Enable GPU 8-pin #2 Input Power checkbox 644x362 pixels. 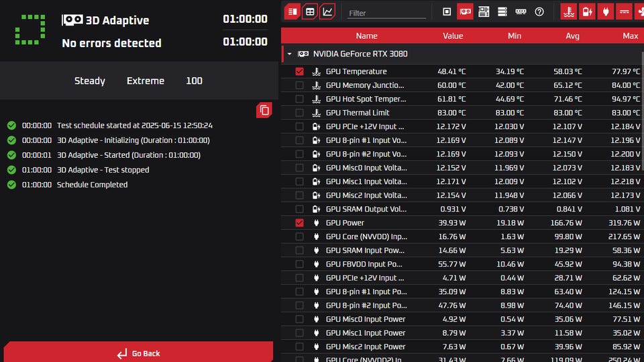[299, 305]
